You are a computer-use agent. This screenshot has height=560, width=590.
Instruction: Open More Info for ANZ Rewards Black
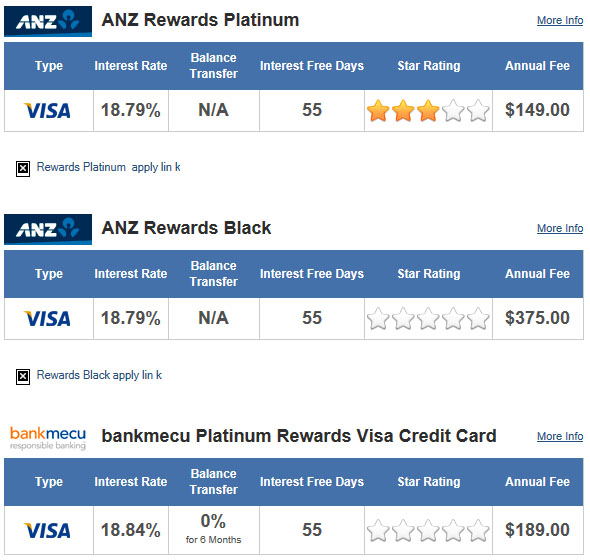coord(560,228)
